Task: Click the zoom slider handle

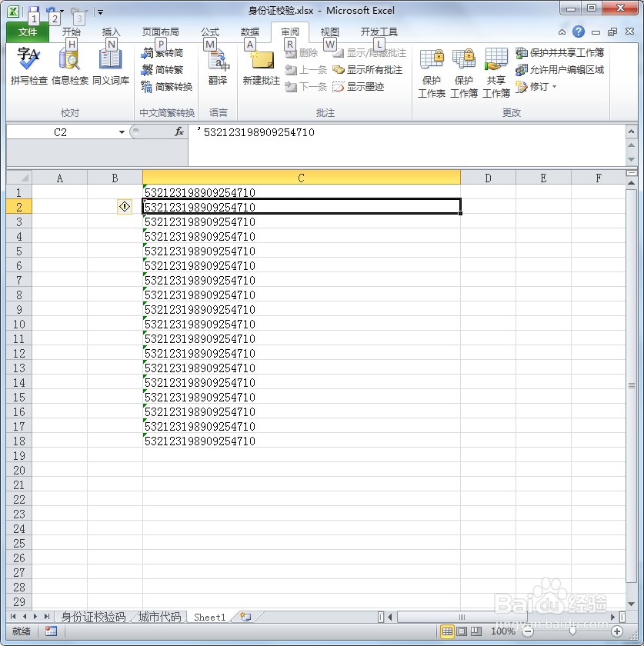Action: click(572, 631)
